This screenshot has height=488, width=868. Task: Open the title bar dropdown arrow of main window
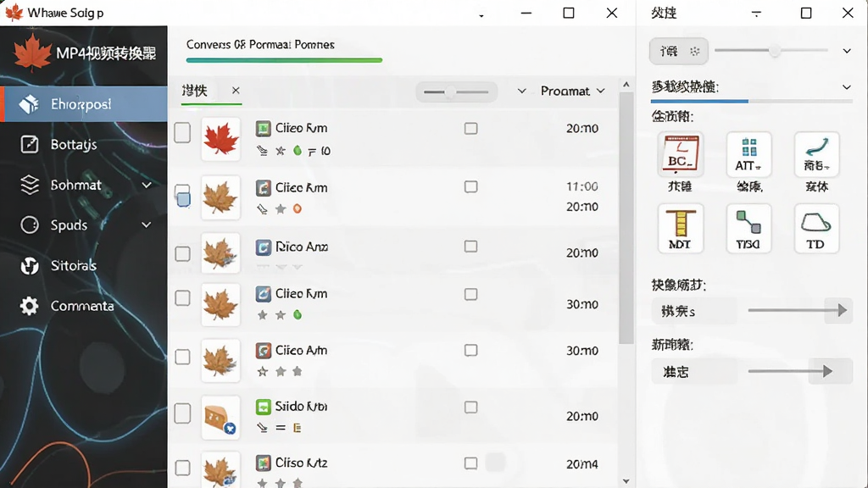(481, 15)
